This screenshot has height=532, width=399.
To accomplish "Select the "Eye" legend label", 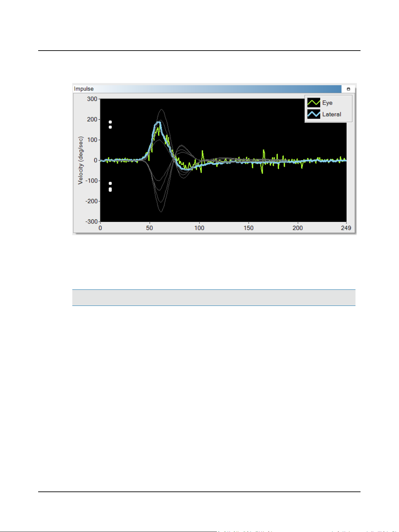I will coord(327,103).
